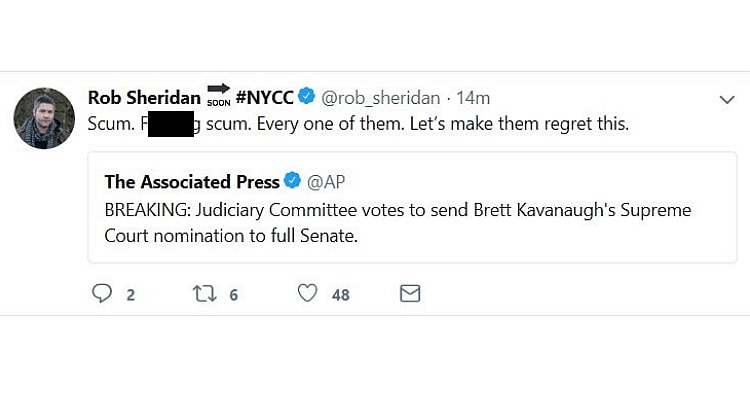The height and width of the screenshot is (400, 750).
Task: Open Rob Sheridan's profile avatar photo
Action: [44, 118]
